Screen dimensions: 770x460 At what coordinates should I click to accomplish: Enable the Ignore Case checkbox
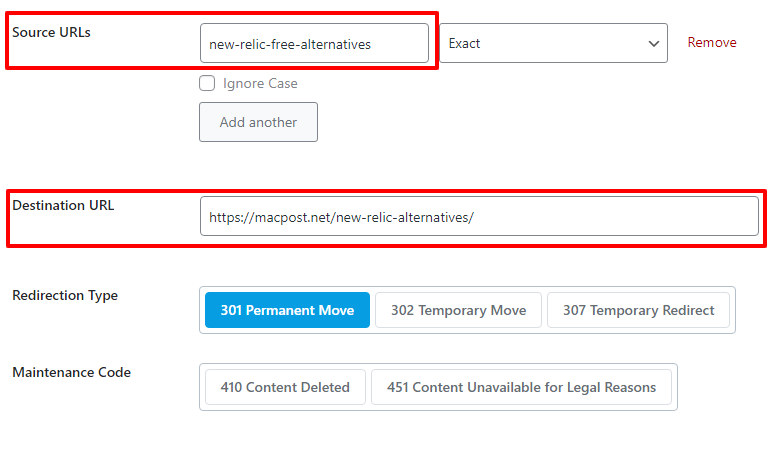(208, 84)
